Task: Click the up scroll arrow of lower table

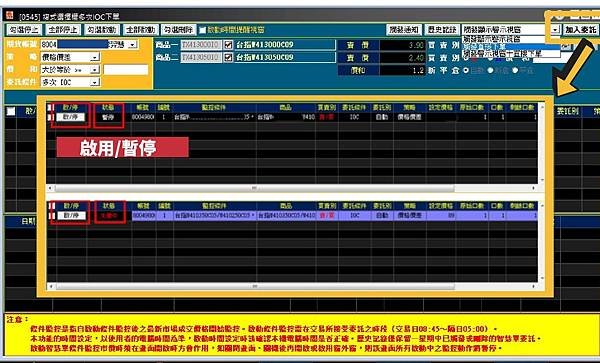Action: pos(542,206)
